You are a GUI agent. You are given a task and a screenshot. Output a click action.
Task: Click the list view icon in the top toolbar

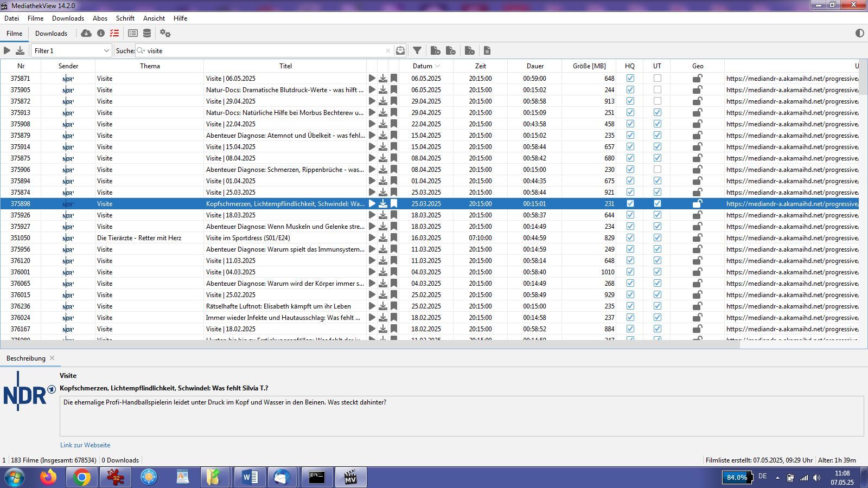coord(132,33)
